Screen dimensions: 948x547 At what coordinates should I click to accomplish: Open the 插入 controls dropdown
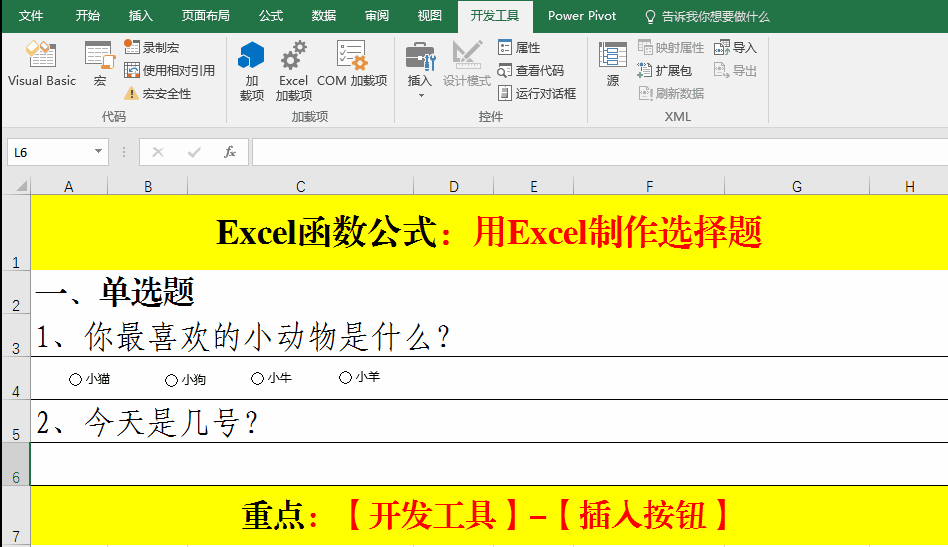point(420,71)
